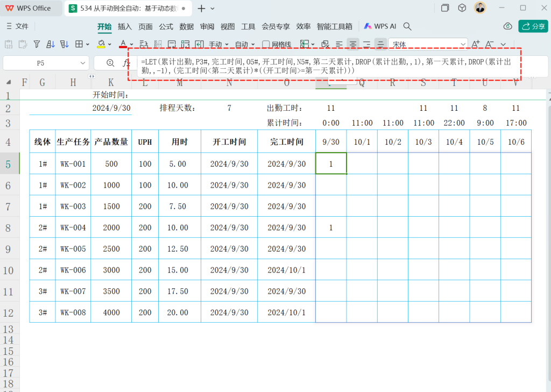The height and width of the screenshot is (392, 551).
Task: Open the 宋体 font name dropdown
Action: point(463,44)
